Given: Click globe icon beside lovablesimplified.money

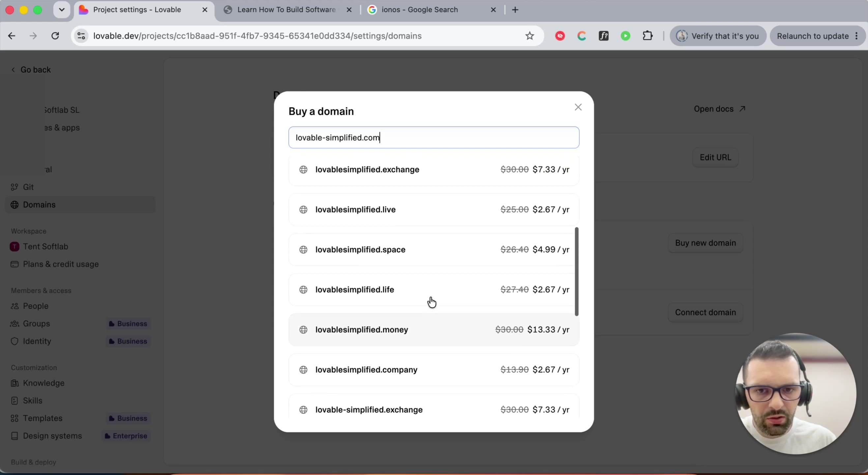Looking at the screenshot, I should (x=303, y=330).
